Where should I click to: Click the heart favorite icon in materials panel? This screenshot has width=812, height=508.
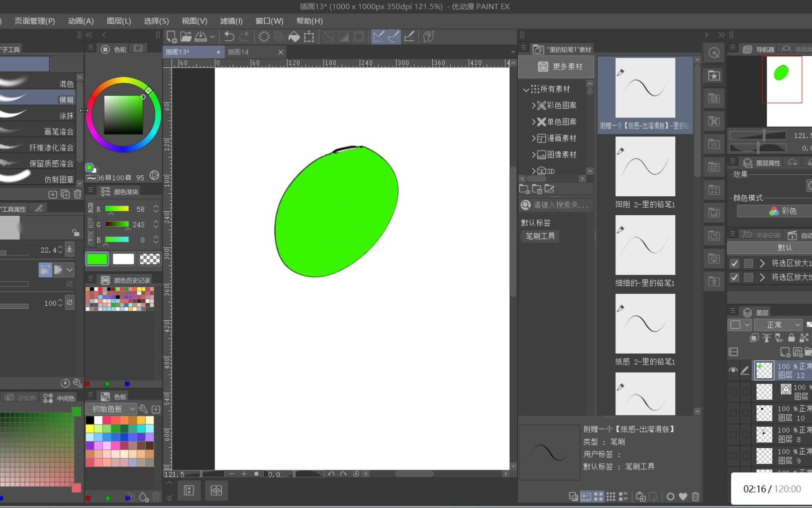[x=683, y=497]
